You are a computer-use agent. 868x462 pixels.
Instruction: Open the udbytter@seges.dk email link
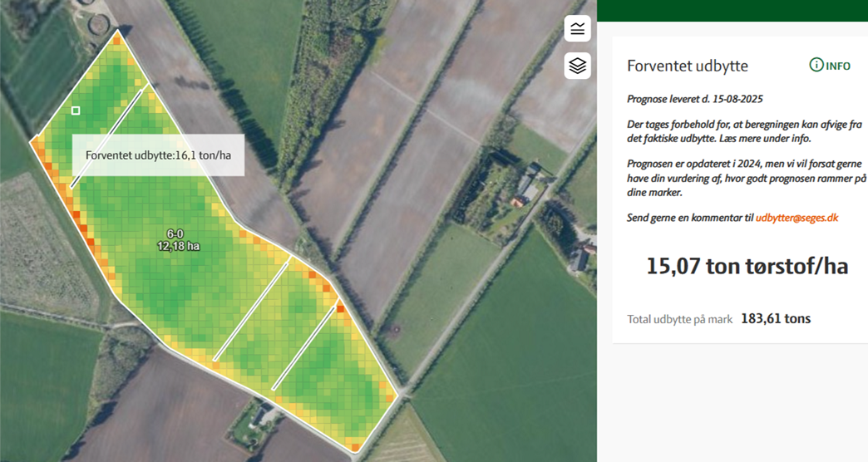pyautogui.click(x=796, y=218)
